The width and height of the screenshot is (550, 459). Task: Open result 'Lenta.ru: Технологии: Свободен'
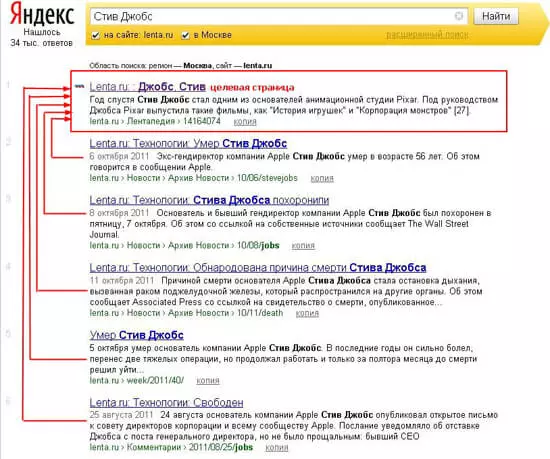pyautogui.click(x=166, y=403)
